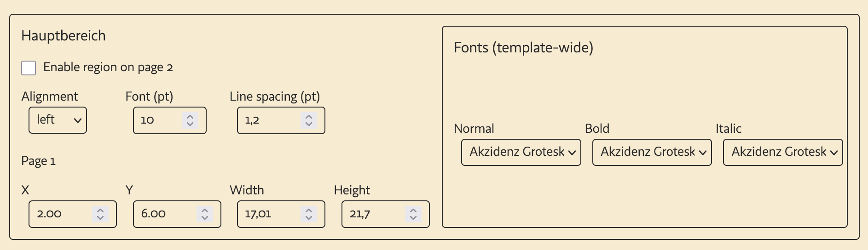Open the Italic font dropdown
This screenshot has width=868, height=250.
(782, 152)
